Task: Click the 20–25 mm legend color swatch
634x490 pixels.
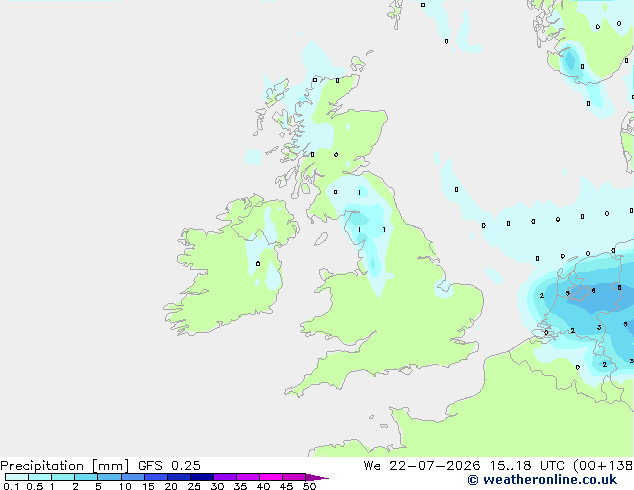Action: pyautogui.click(x=179, y=477)
